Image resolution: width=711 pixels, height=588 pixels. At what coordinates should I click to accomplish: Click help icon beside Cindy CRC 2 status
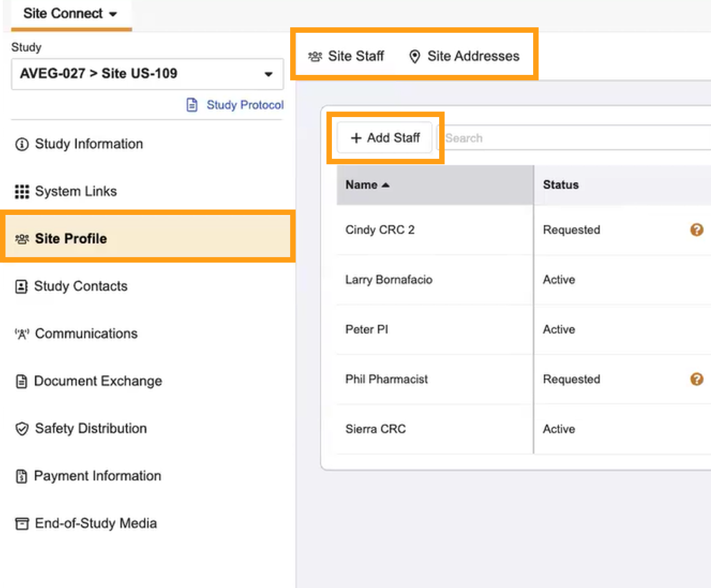pos(697,230)
